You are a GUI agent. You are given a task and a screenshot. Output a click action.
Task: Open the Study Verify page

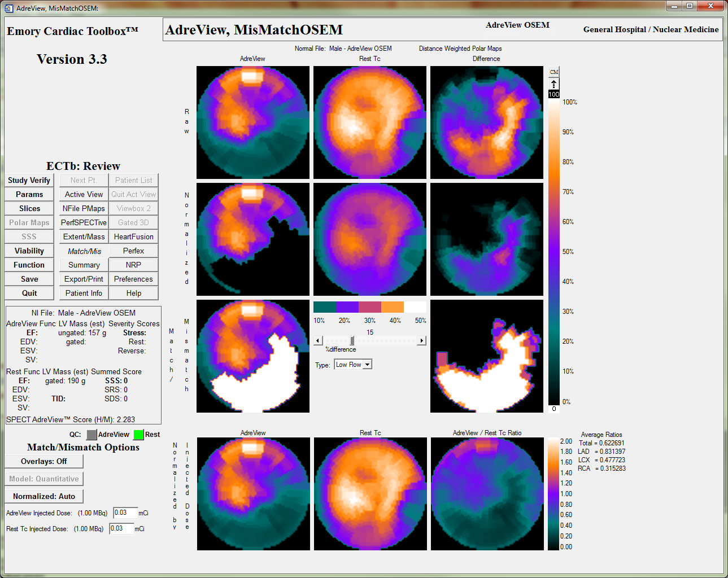pyautogui.click(x=29, y=180)
